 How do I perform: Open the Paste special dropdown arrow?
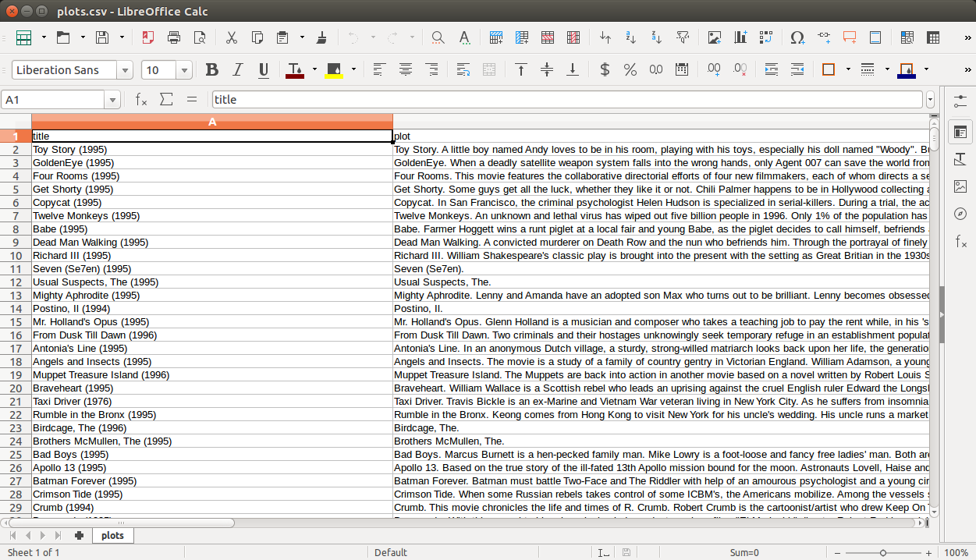tap(302, 37)
